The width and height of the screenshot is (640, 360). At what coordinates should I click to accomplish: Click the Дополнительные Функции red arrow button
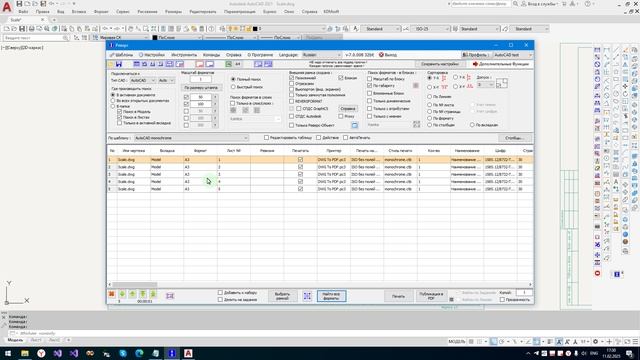[x=500, y=64]
